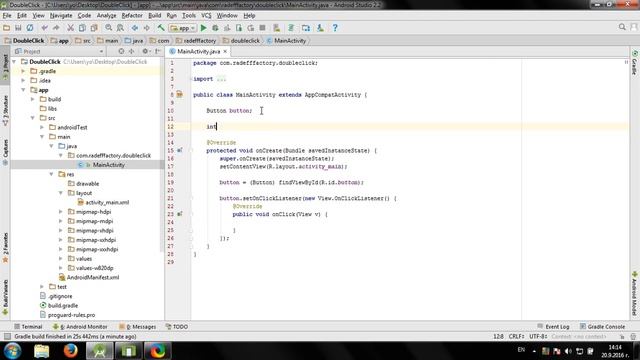Click the Redo arrow icon
Screen dimensions: 640x360
(56, 28)
